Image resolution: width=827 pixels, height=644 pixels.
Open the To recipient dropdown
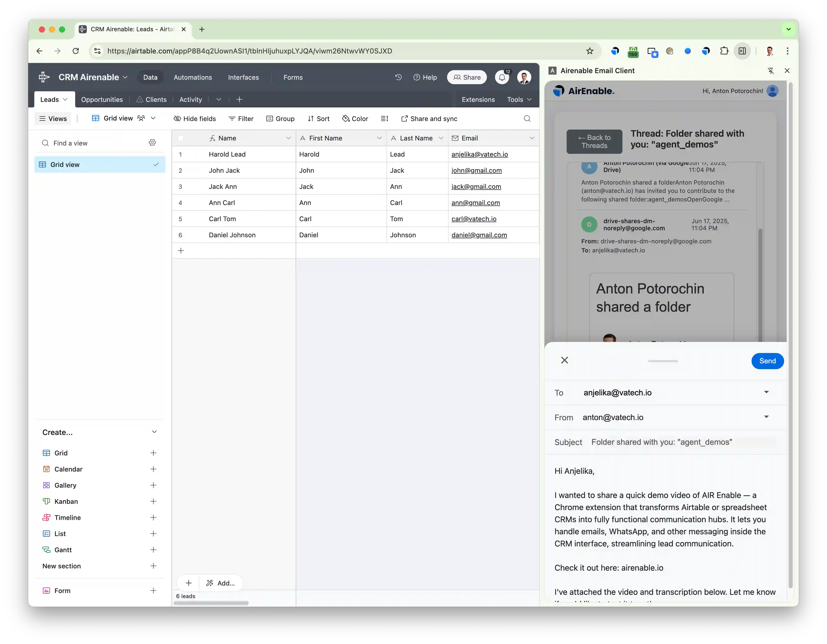tap(766, 392)
